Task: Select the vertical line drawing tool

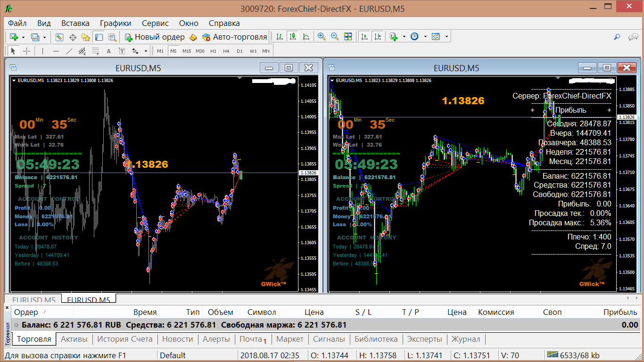Action: (x=42, y=51)
